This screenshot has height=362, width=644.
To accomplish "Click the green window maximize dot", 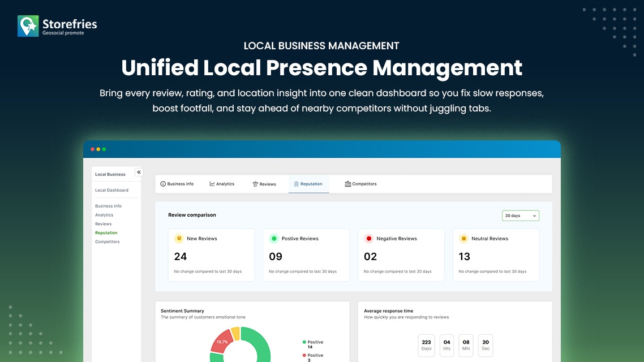I will point(104,149).
